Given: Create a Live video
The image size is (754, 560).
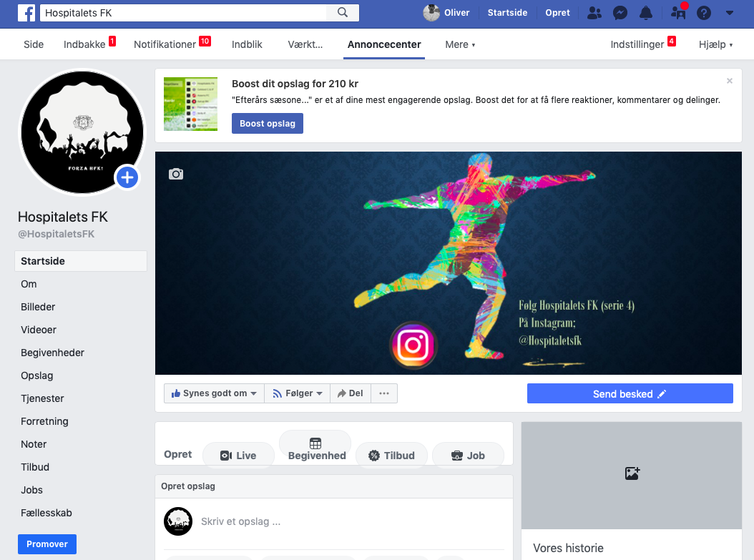Looking at the screenshot, I should 238,455.
